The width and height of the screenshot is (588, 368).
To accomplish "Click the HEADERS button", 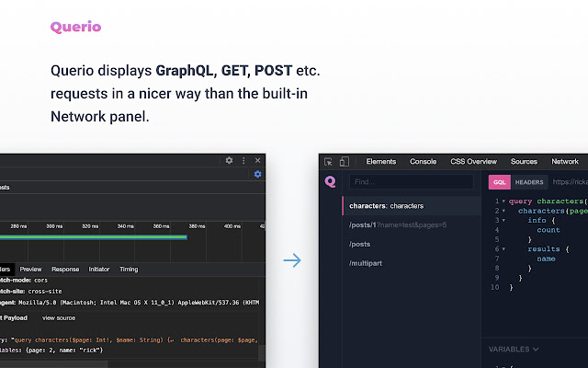I will click(529, 182).
